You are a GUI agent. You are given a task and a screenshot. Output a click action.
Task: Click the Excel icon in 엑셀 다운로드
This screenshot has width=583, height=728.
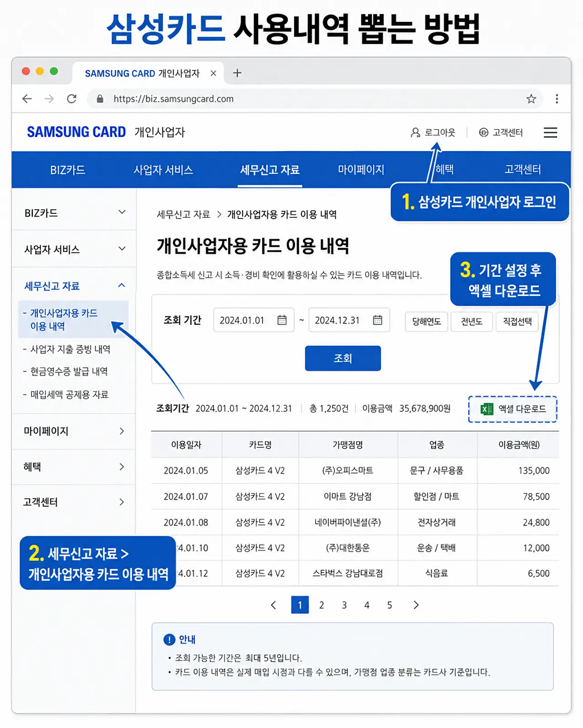pos(487,409)
